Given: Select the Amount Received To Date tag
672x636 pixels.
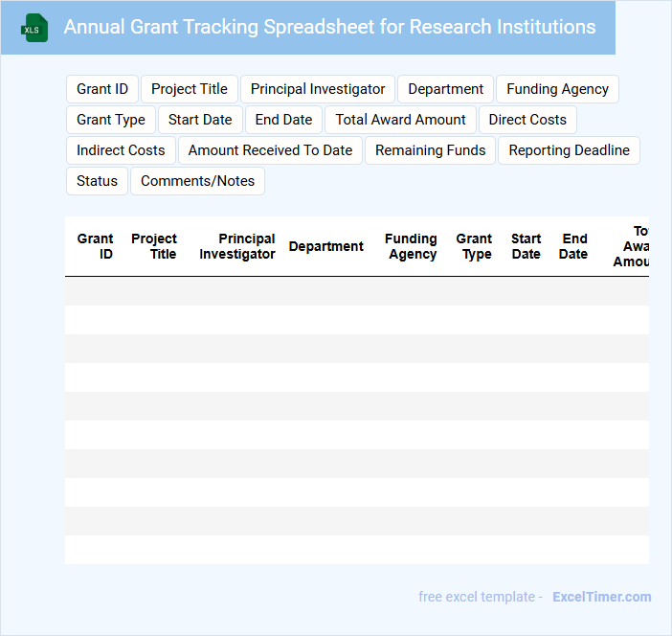Looking at the screenshot, I should click(x=270, y=150).
